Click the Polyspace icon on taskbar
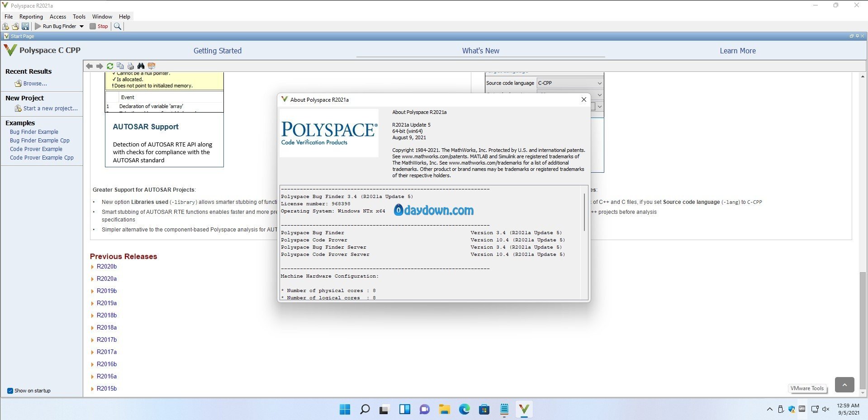The height and width of the screenshot is (420, 868). tap(524, 409)
